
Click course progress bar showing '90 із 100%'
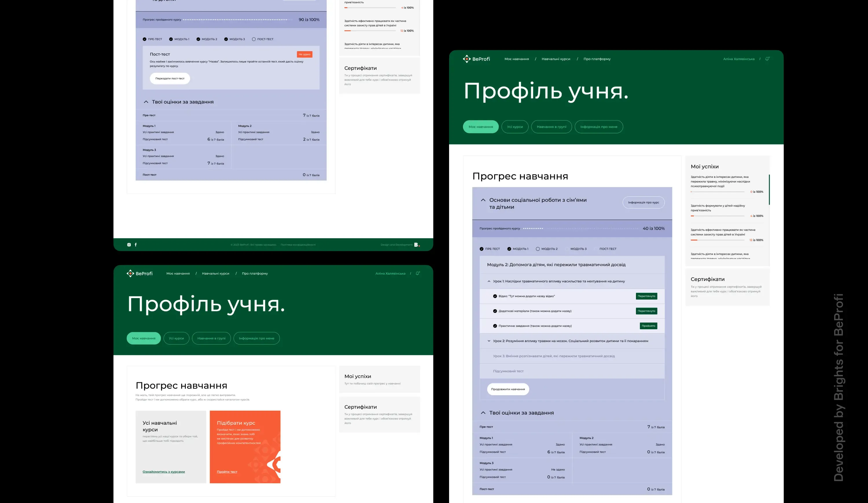(x=237, y=20)
